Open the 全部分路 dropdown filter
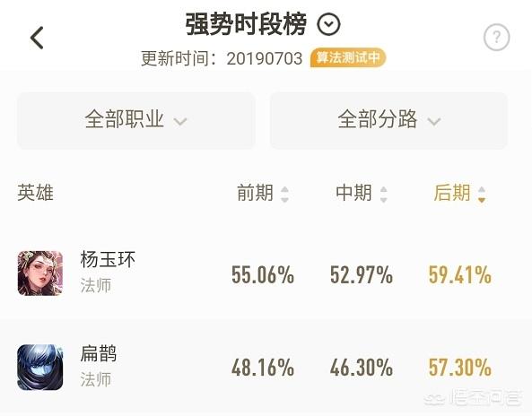Viewport: 532px width, 416px height. pyautogui.click(x=388, y=120)
